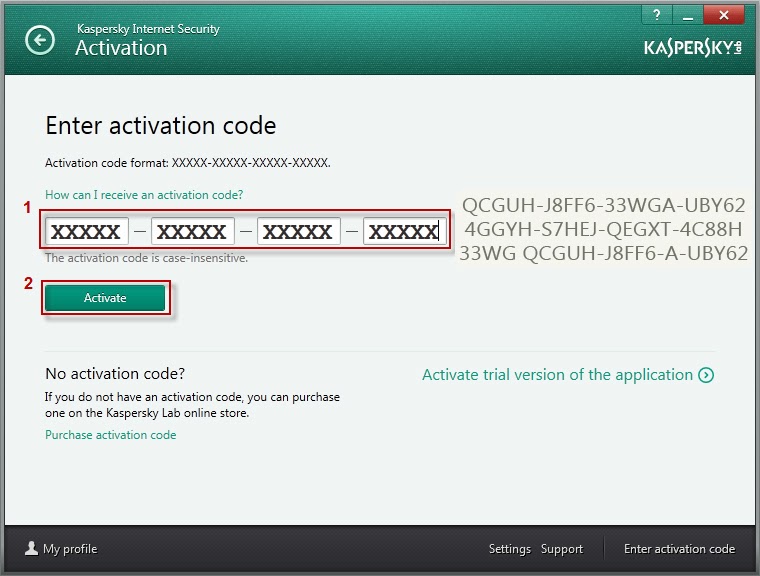Activate trial version of the application
This screenshot has width=760, height=576.
coord(557,375)
